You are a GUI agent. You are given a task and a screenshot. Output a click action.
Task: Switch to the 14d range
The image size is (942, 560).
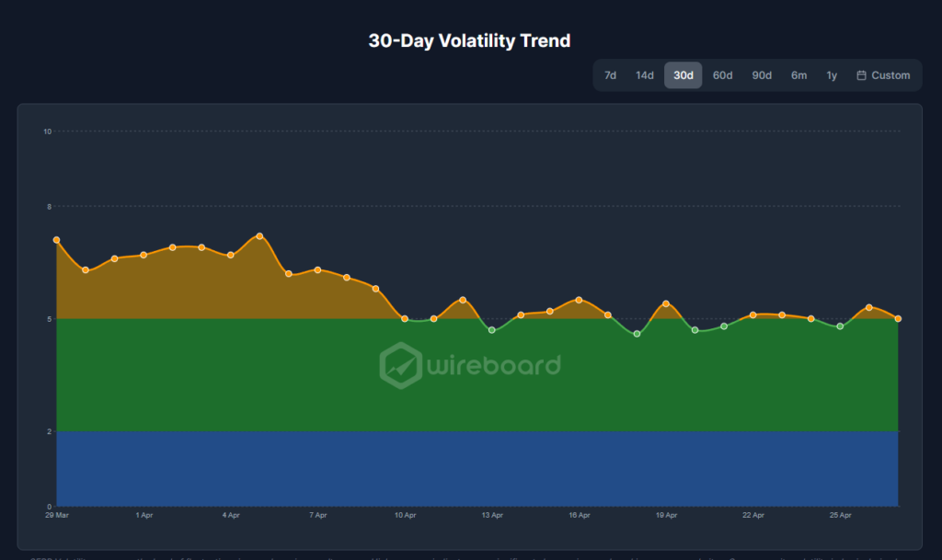[645, 75]
